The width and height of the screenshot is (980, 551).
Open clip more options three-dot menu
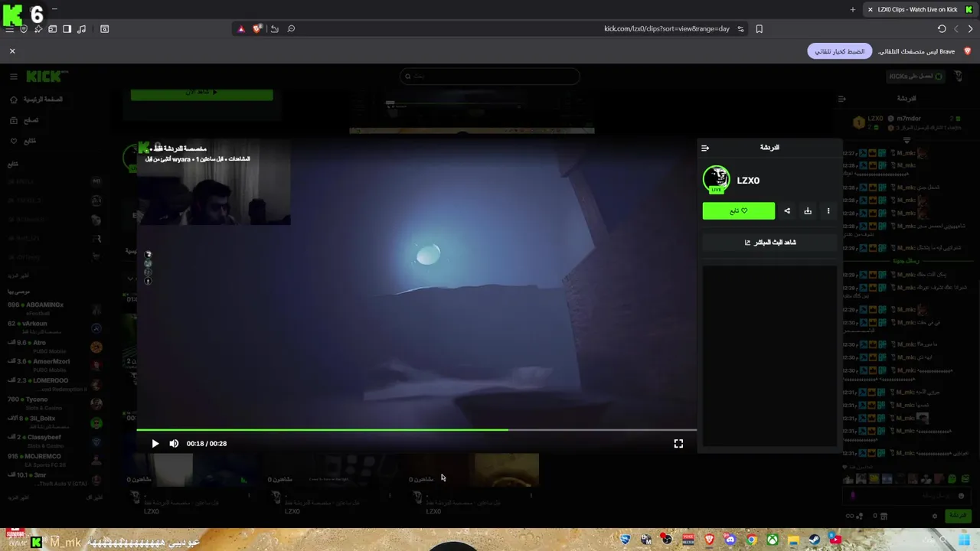[828, 211]
